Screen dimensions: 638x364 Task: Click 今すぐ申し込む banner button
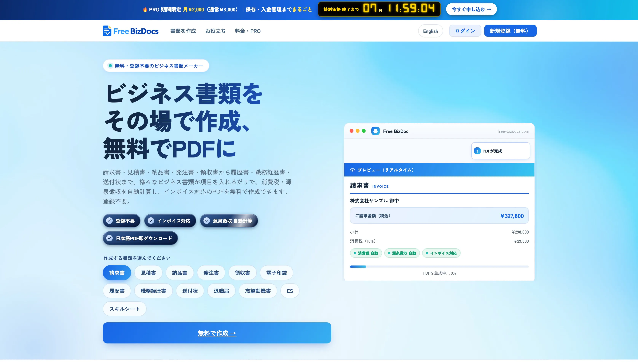tap(471, 9)
